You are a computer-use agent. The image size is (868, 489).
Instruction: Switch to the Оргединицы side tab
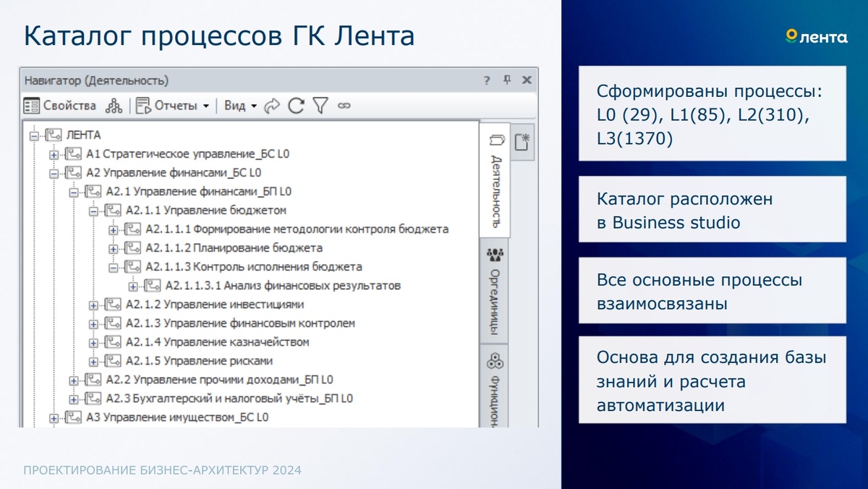click(x=495, y=291)
